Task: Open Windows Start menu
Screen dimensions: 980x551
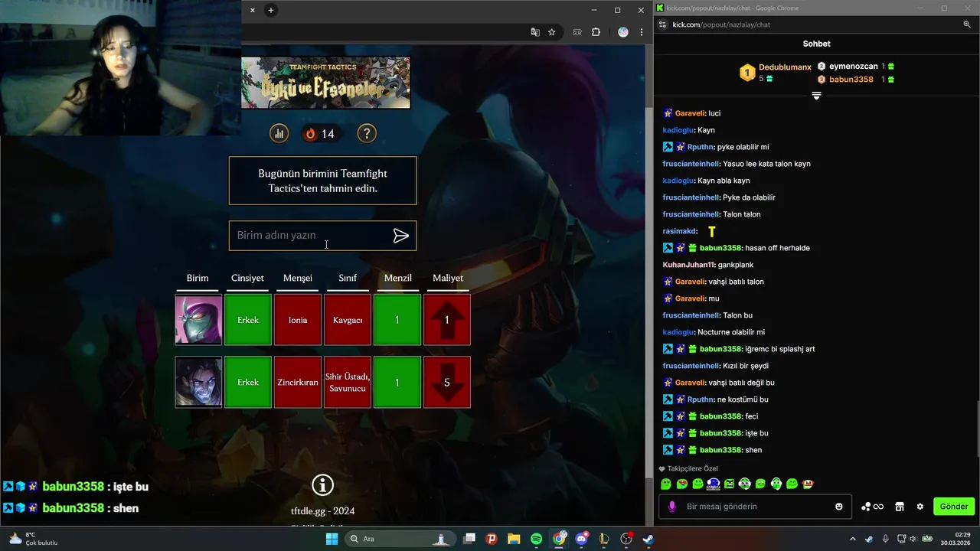Action: click(x=332, y=539)
